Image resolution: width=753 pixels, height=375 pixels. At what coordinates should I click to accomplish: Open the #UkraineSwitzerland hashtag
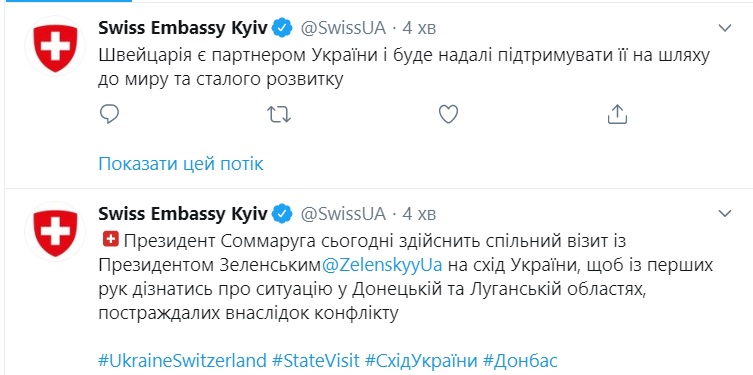pos(182,360)
